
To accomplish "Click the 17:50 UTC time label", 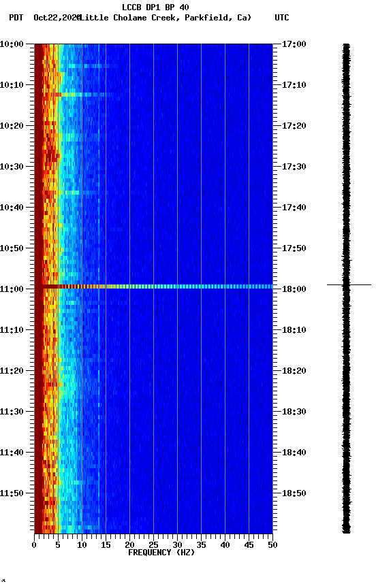I will 294,248.
